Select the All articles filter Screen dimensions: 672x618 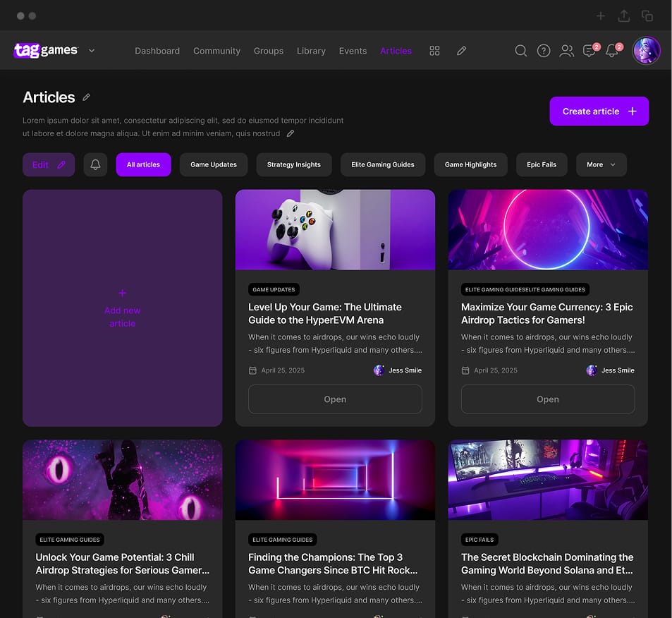143,164
